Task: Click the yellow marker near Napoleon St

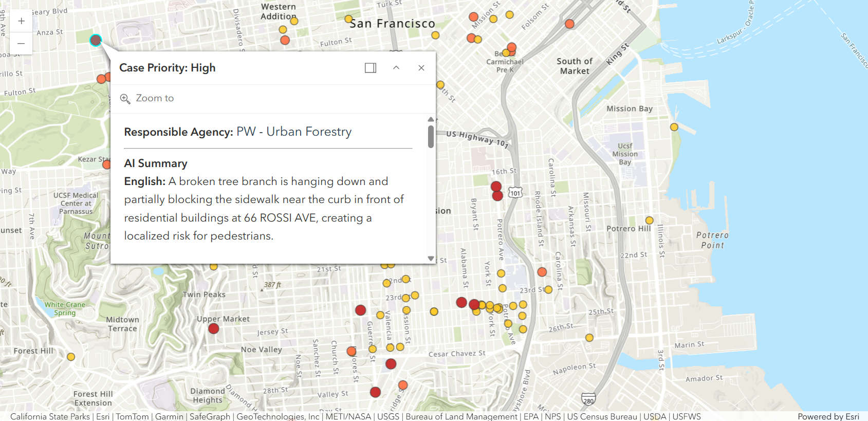Action: 589,338
